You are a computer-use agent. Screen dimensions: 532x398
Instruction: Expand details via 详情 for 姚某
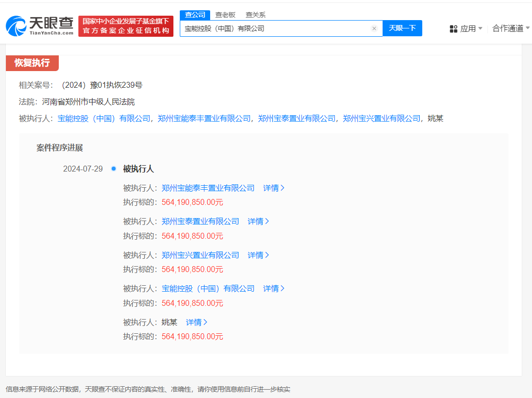tap(196, 322)
